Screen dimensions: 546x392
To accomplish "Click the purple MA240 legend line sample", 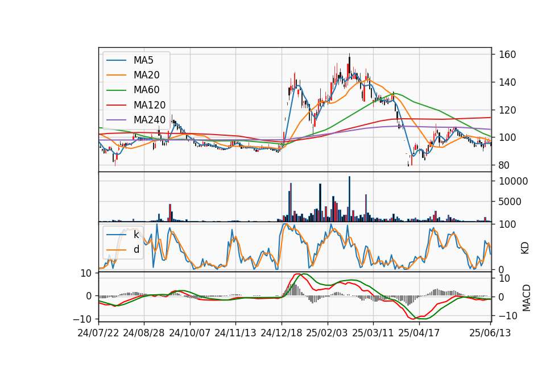I will pos(116,120).
